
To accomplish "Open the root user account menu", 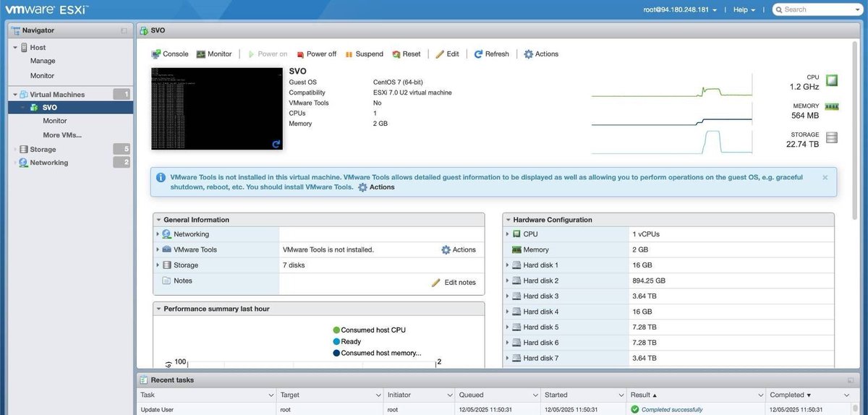I will pyautogui.click(x=681, y=10).
